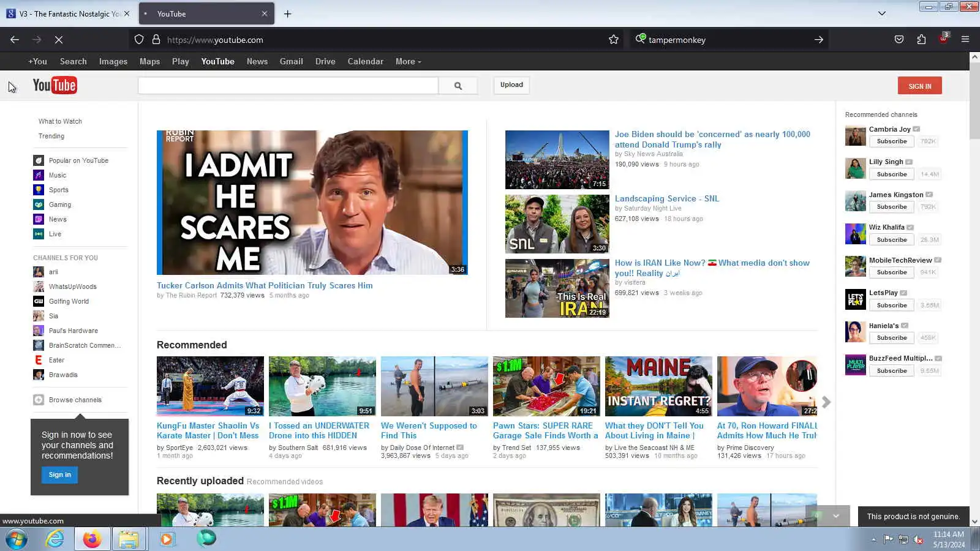Click the blue Sign in button in sidebar
This screenshot has width=980, height=551.
[x=59, y=474]
